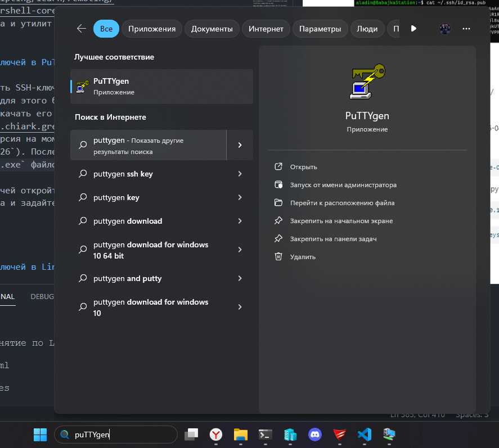Click the back arrow in search panel
The image size is (499, 448).
[x=82, y=29]
